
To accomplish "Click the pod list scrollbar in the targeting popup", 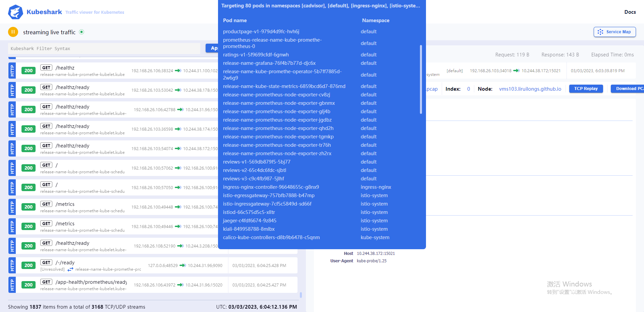I will (x=421, y=80).
